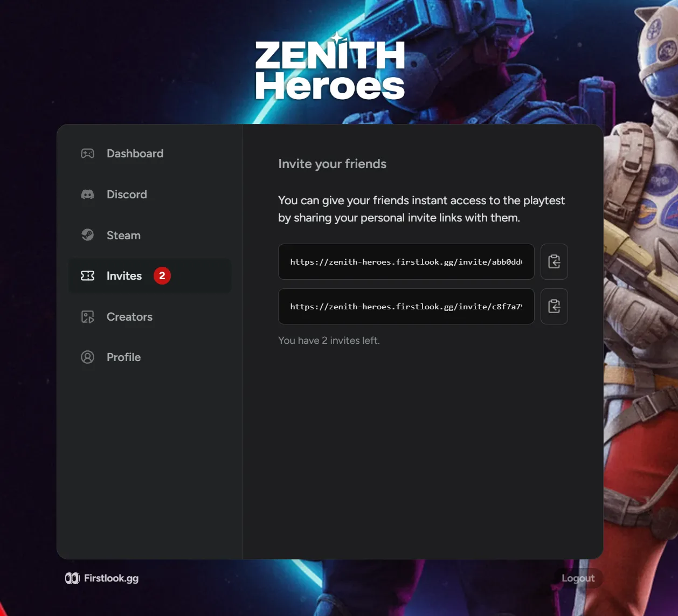The height and width of the screenshot is (616, 678).
Task: Click the Discord logo icon
Action: click(87, 195)
